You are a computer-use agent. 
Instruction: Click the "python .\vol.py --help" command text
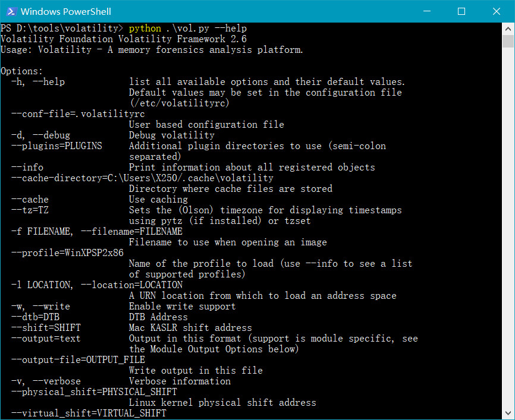click(x=188, y=29)
